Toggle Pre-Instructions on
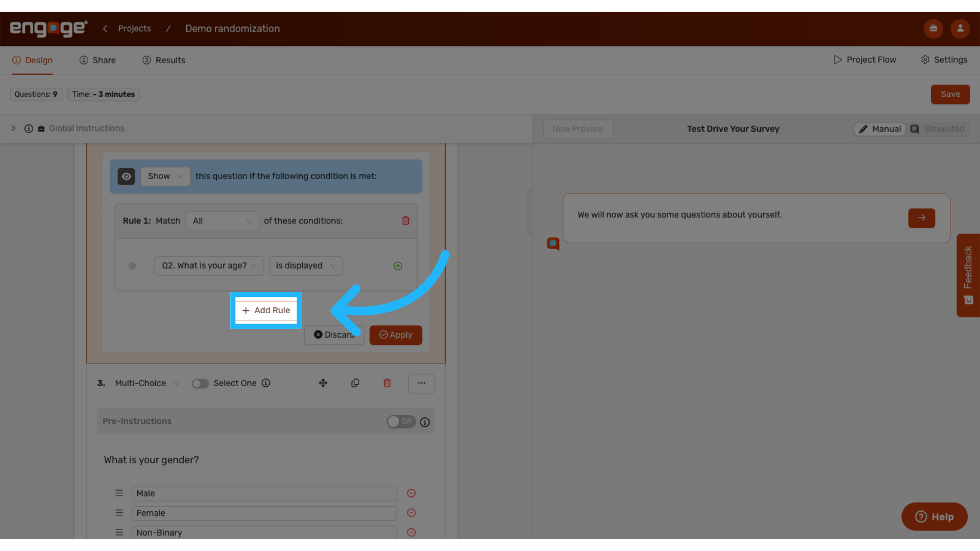Viewport: 980px width, 551px height. (401, 422)
